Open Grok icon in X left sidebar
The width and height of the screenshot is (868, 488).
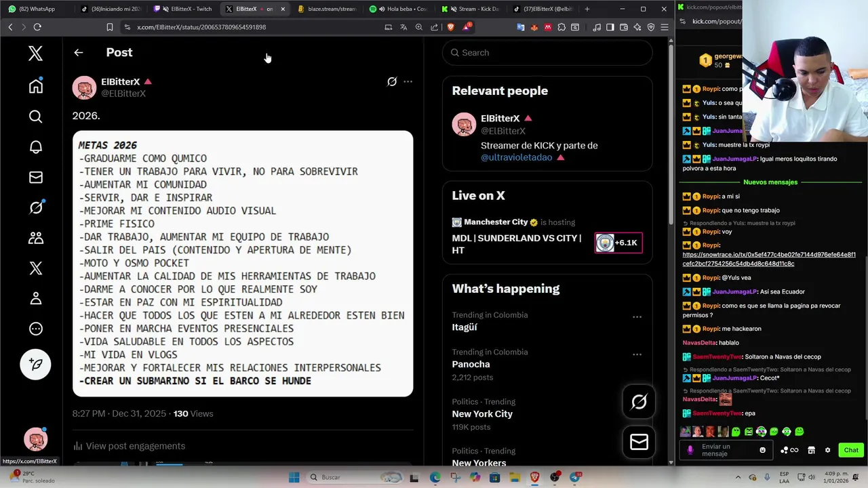(36, 207)
